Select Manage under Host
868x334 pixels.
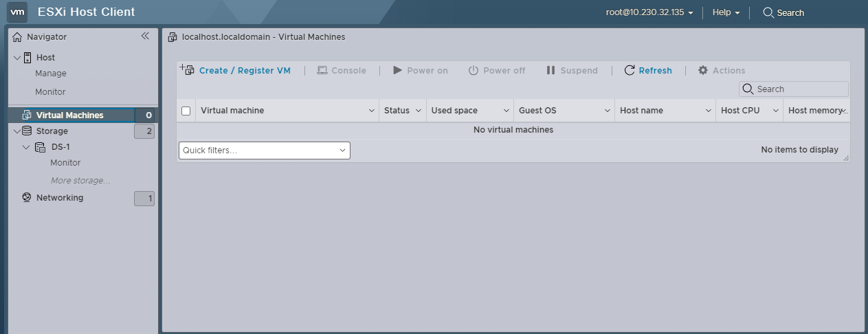click(51, 74)
